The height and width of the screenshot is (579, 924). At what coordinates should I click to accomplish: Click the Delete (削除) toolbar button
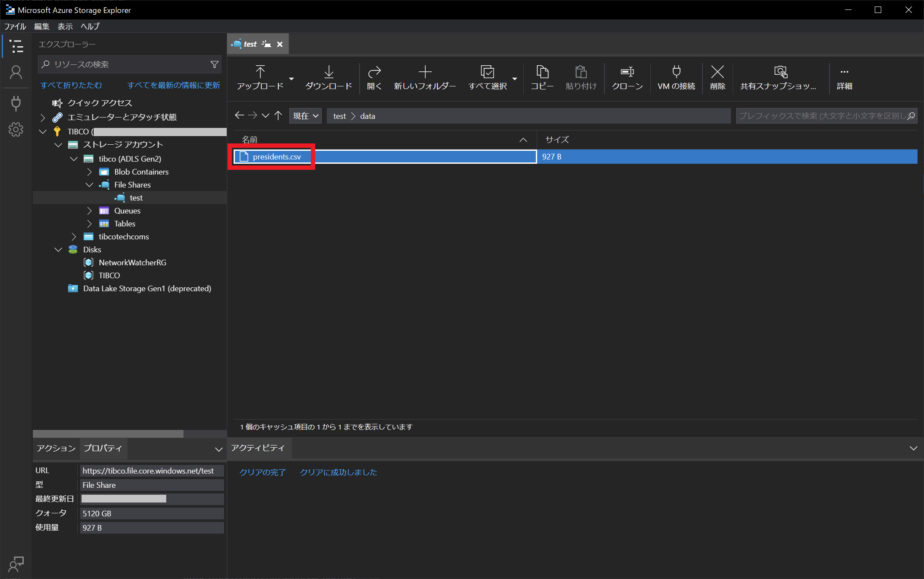click(x=718, y=78)
